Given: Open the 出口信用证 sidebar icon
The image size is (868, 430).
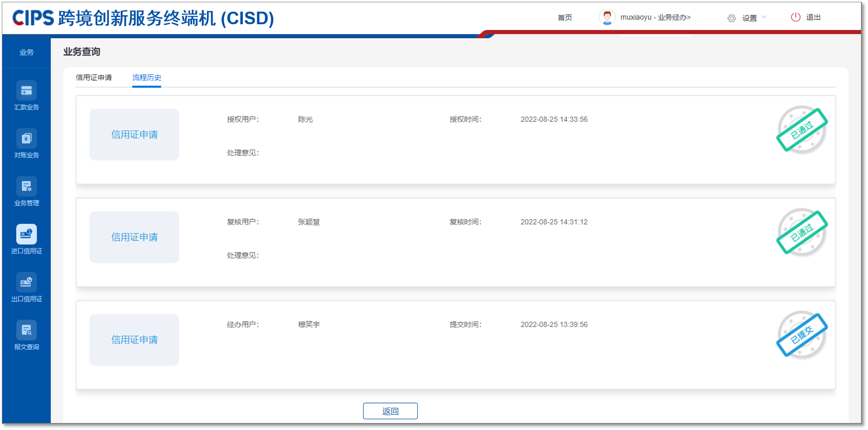Looking at the screenshot, I should tap(27, 282).
